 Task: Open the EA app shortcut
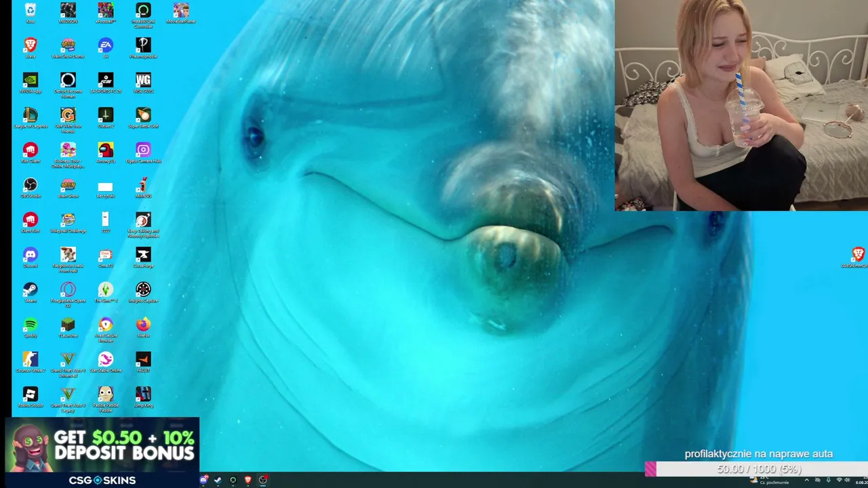tap(105, 48)
